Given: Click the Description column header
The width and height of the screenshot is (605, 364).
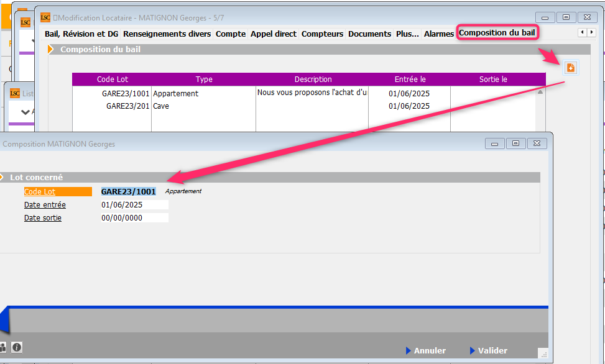Looking at the screenshot, I should [313, 80].
